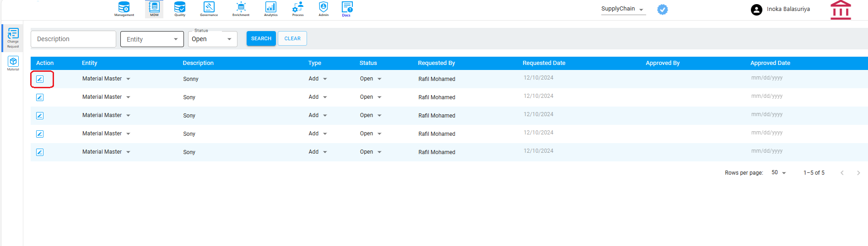This screenshot has height=246, width=868.
Task: Expand Material Master dropdown in Sonny row
Action: click(x=106, y=79)
